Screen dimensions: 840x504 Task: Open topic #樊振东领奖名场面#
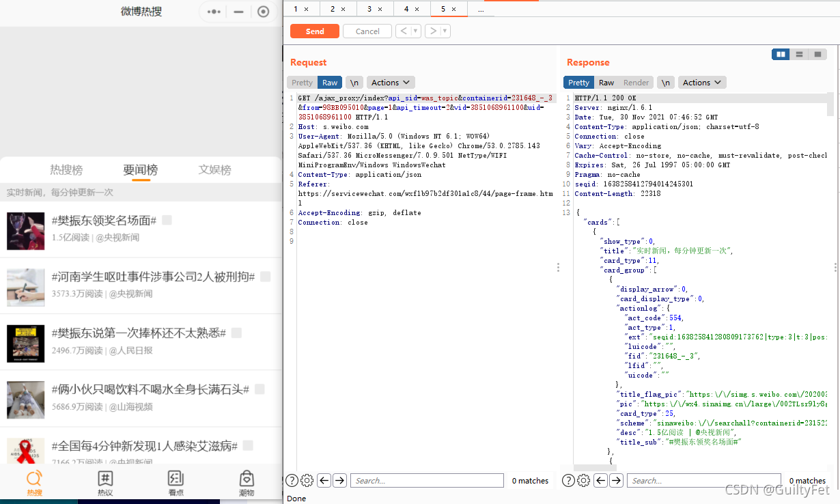(x=104, y=220)
